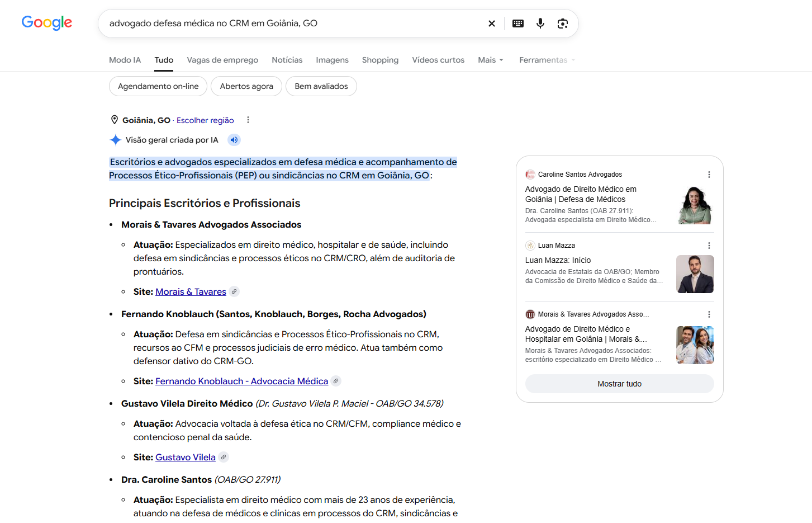Click the Caroline Santos Advogados favicon
Screen dimensions: 812x523
[x=530, y=175]
